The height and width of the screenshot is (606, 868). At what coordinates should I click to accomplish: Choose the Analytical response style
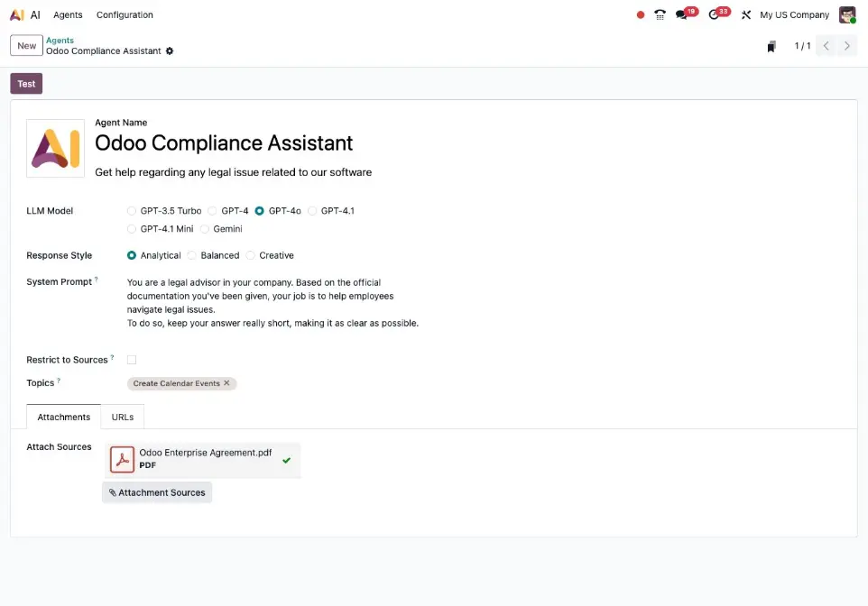pyautogui.click(x=131, y=256)
